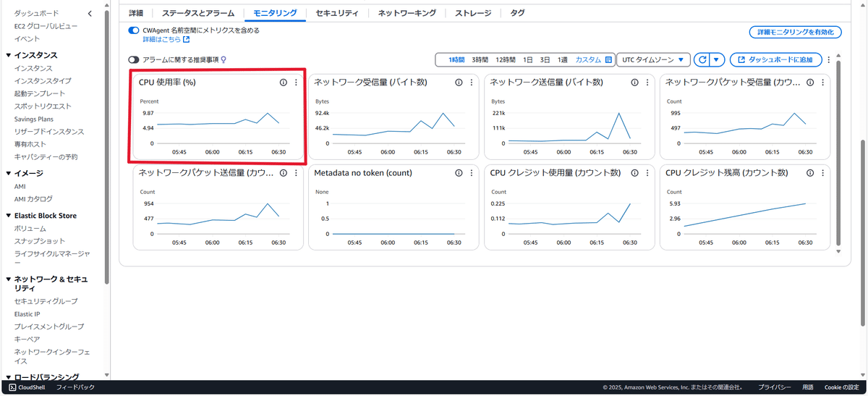Open the monitoring toolbar overflow three-dot menu
Image resolution: width=868 pixels, height=396 pixels.
829,60
